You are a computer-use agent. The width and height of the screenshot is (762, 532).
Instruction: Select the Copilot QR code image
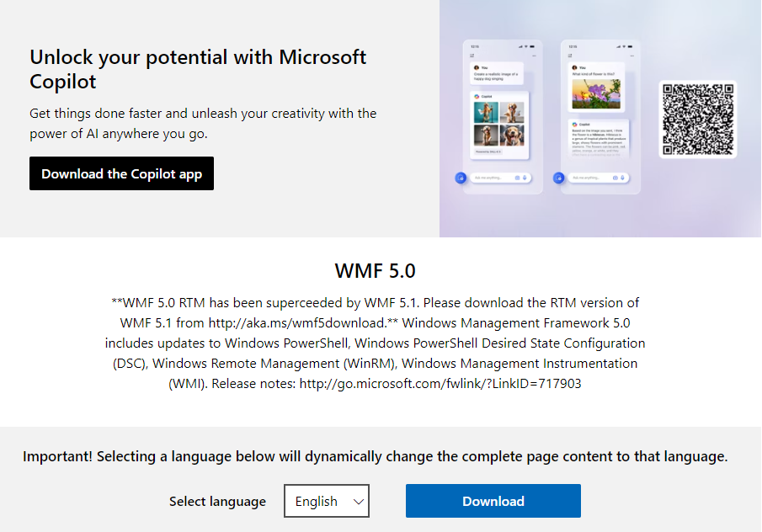coord(698,120)
